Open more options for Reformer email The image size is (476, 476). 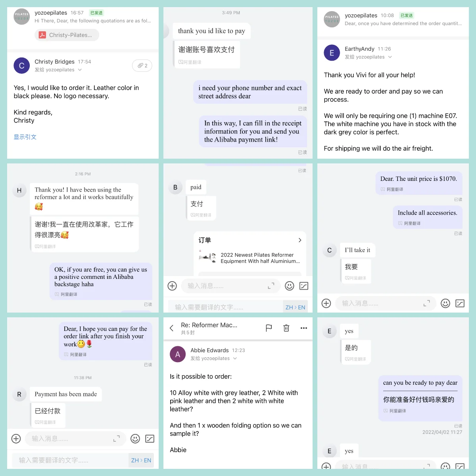click(x=304, y=328)
